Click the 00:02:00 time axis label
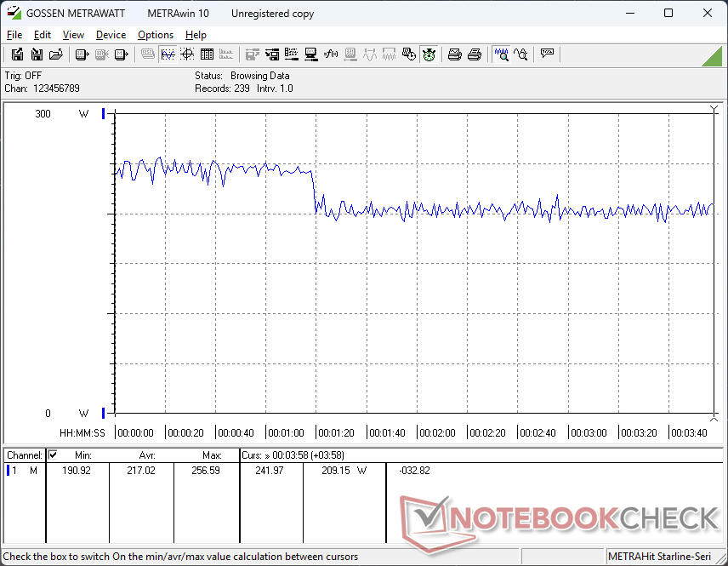Screen dimensions: 728x566 pyautogui.click(x=437, y=432)
